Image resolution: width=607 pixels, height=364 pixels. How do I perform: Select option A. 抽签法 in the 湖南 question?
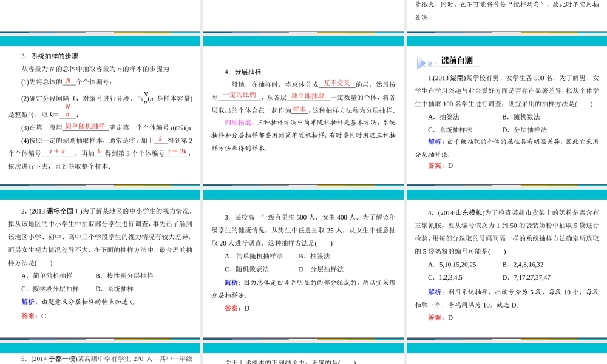click(x=444, y=117)
